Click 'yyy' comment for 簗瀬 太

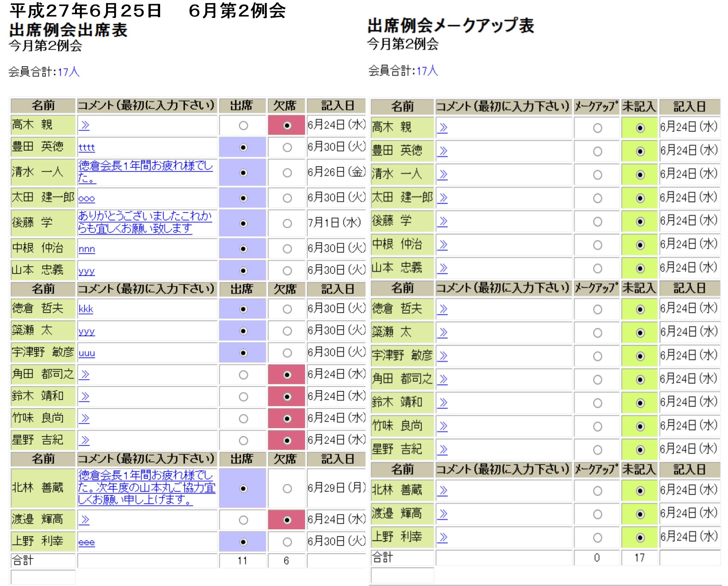click(87, 331)
